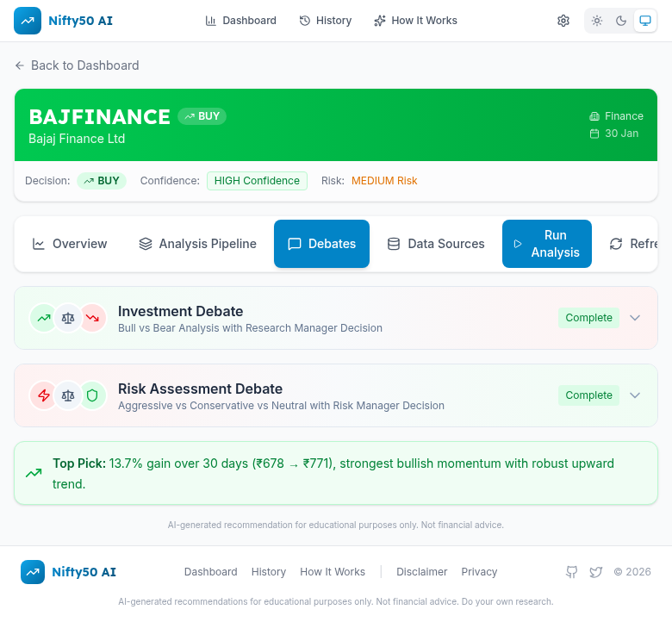The image size is (672, 622).
Task: Switch to light theme with sun icon
Action: pyautogui.click(x=597, y=21)
